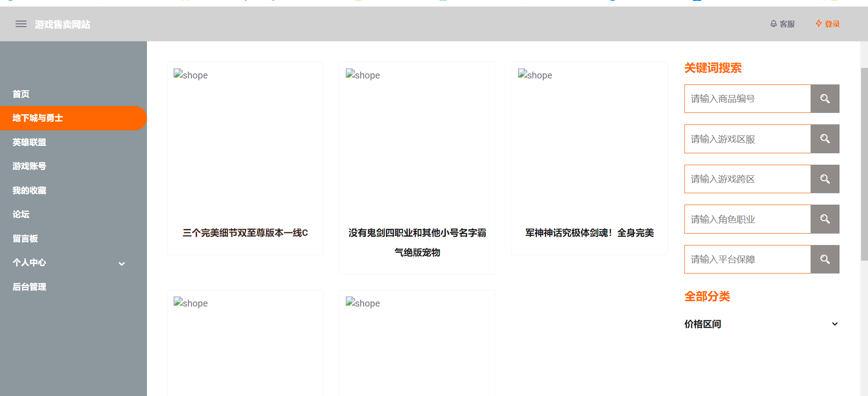This screenshot has height=396, width=868.
Task: Focus the 请输入游戏跨区 input field
Action: pos(747,179)
